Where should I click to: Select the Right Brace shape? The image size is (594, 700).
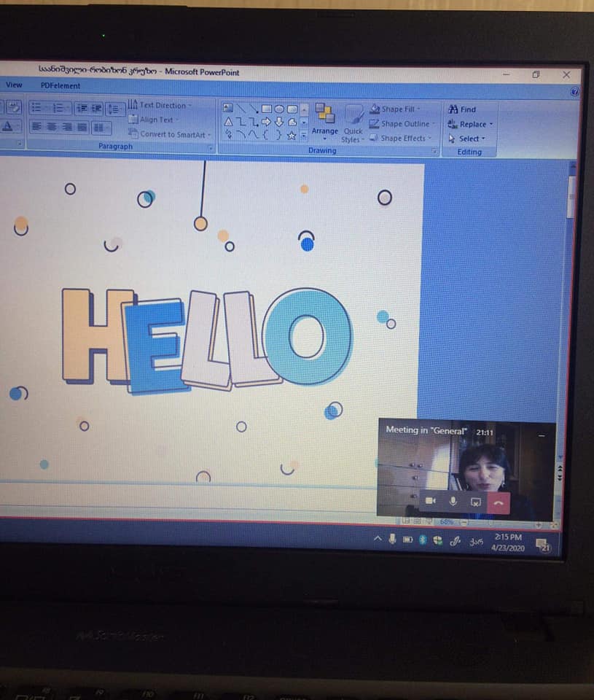click(x=279, y=136)
